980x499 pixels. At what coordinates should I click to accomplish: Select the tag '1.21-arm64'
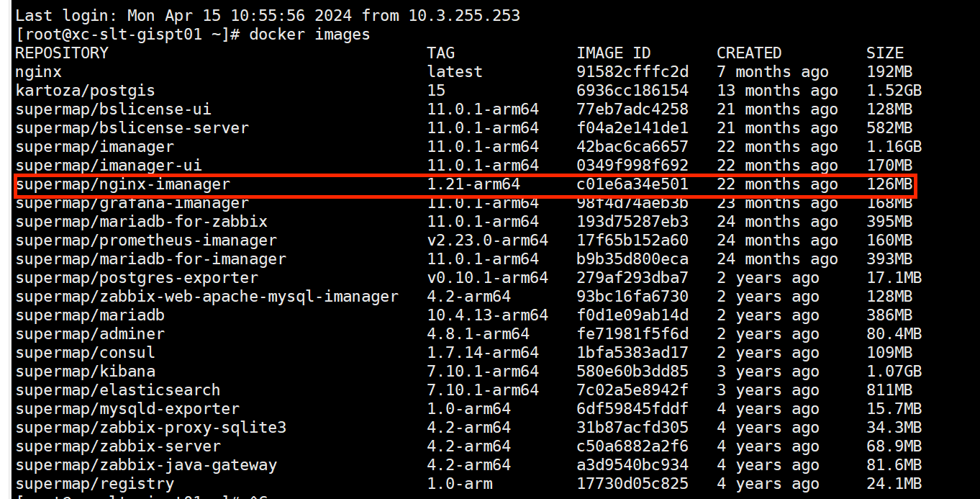coord(473,184)
